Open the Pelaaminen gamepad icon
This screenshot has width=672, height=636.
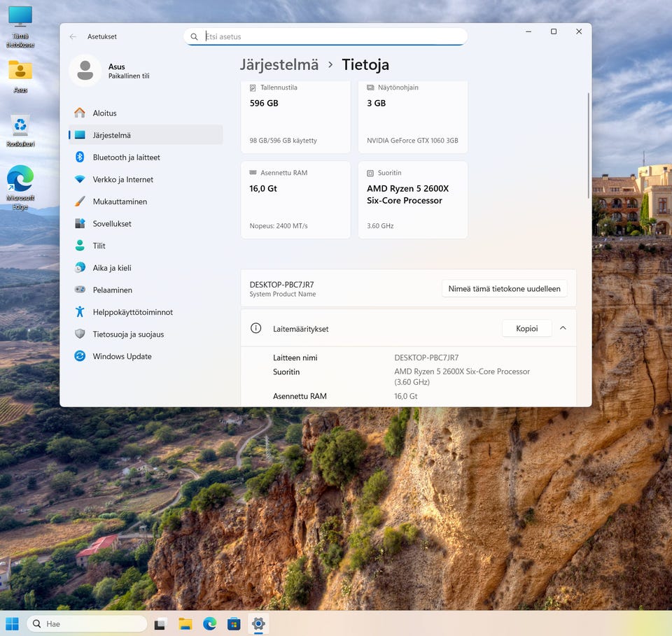click(x=80, y=290)
